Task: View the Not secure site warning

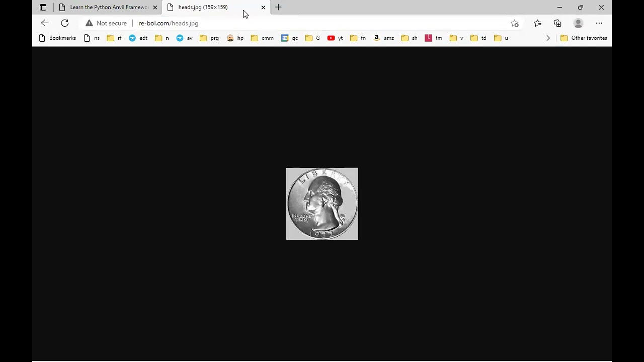Action: [106, 23]
